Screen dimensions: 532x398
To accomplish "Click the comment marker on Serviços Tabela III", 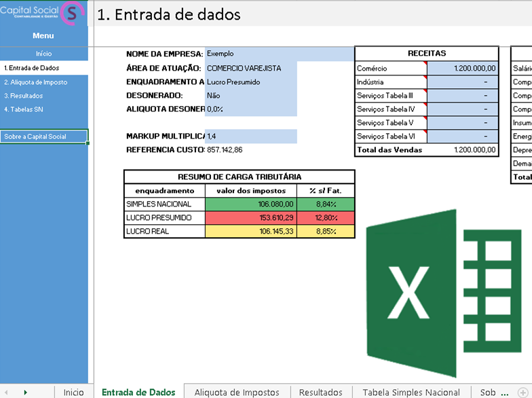I will point(425,91).
